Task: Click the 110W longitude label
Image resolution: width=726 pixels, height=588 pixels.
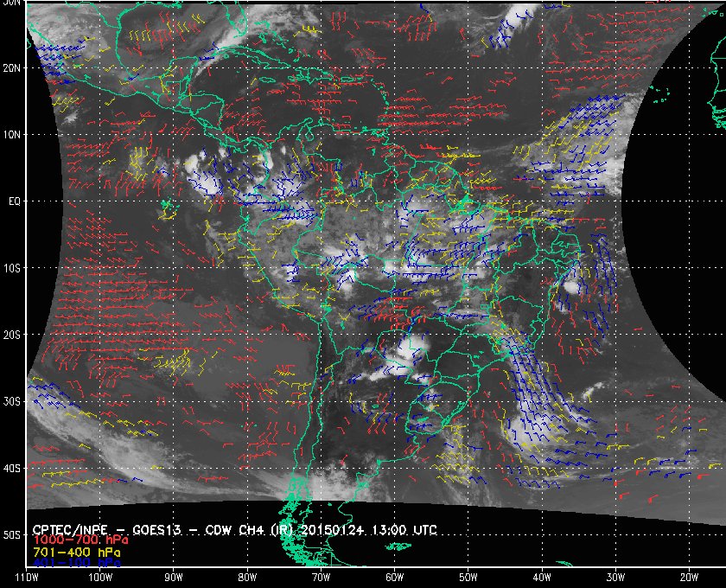Action: coord(27,578)
